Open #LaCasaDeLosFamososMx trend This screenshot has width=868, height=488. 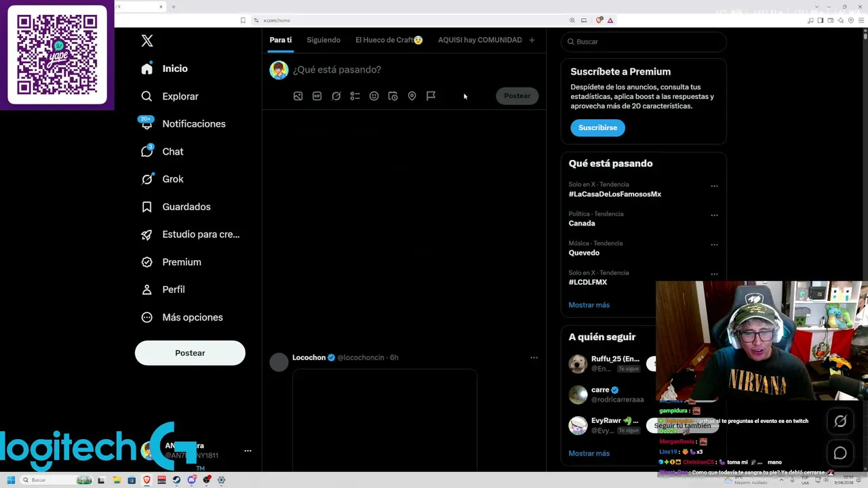coord(615,195)
